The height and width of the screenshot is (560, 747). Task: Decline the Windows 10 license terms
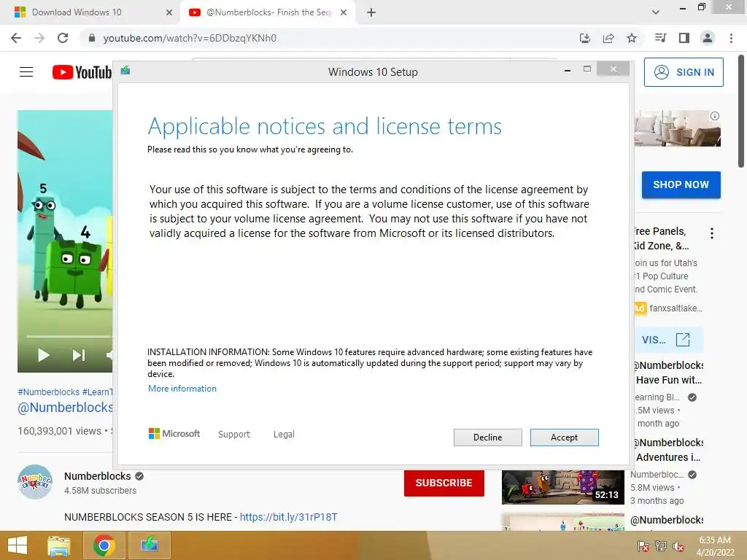(487, 437)
